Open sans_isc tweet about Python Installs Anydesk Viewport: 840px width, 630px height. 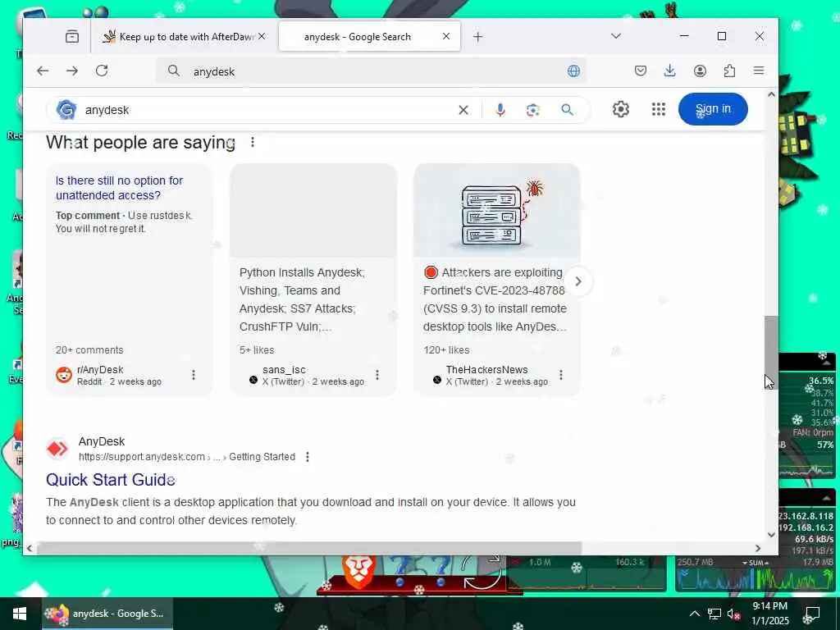pyautogui.click(x=303, y=299)
